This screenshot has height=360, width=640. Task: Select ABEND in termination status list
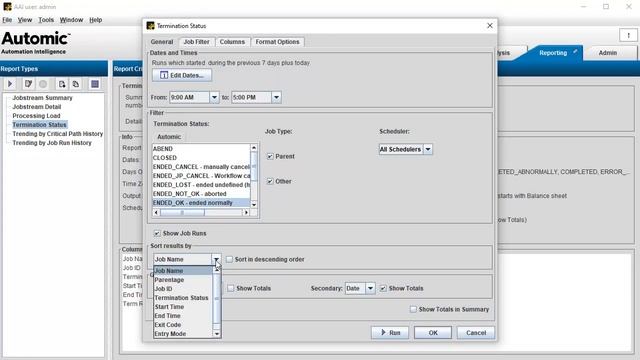[201, 149]
